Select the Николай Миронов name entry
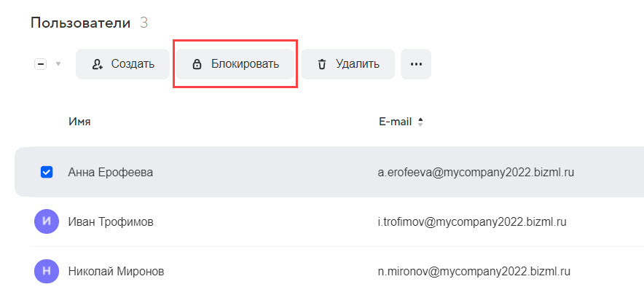 116,272
